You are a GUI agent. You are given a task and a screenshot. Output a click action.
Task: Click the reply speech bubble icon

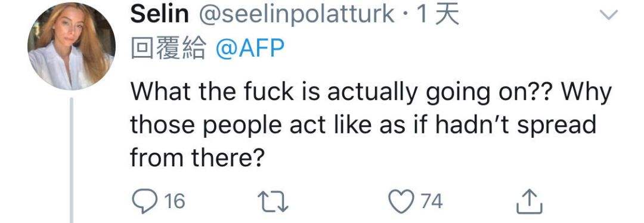click(143, 202)
